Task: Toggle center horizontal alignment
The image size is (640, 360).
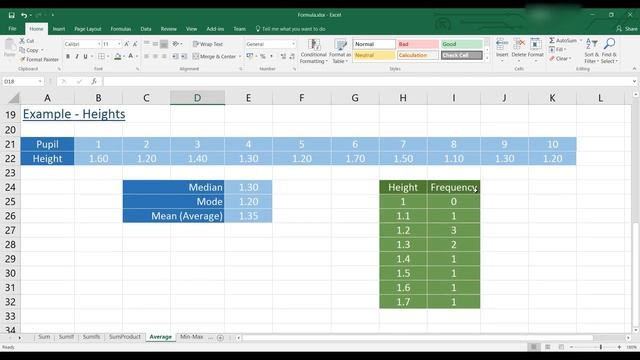Action: coord(155,56)
